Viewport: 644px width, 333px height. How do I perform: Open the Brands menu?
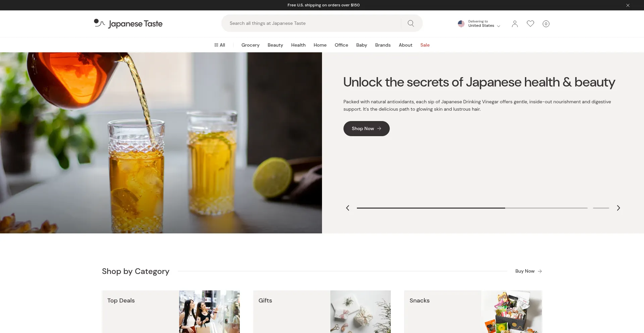click(x=383, y=45)
